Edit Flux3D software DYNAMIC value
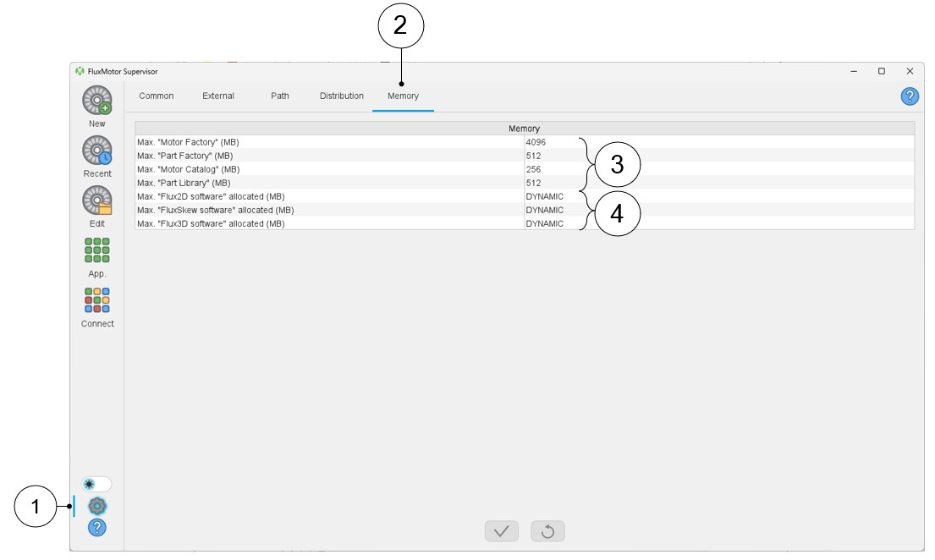This screenshot has height=560, width=935. [719, 223]
